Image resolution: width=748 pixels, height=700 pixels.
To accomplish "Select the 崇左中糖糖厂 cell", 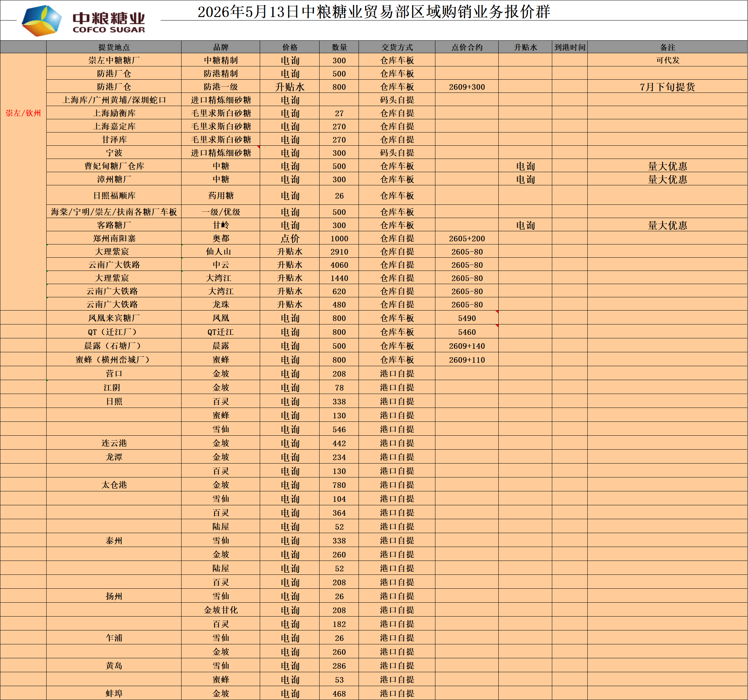I will click(x=114, y=60).
